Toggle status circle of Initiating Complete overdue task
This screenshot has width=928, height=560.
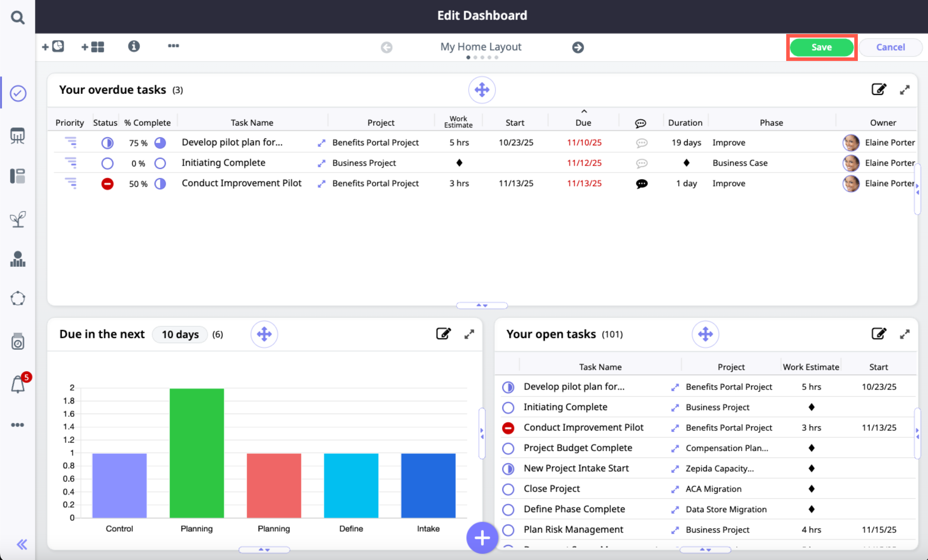(107, 163)
